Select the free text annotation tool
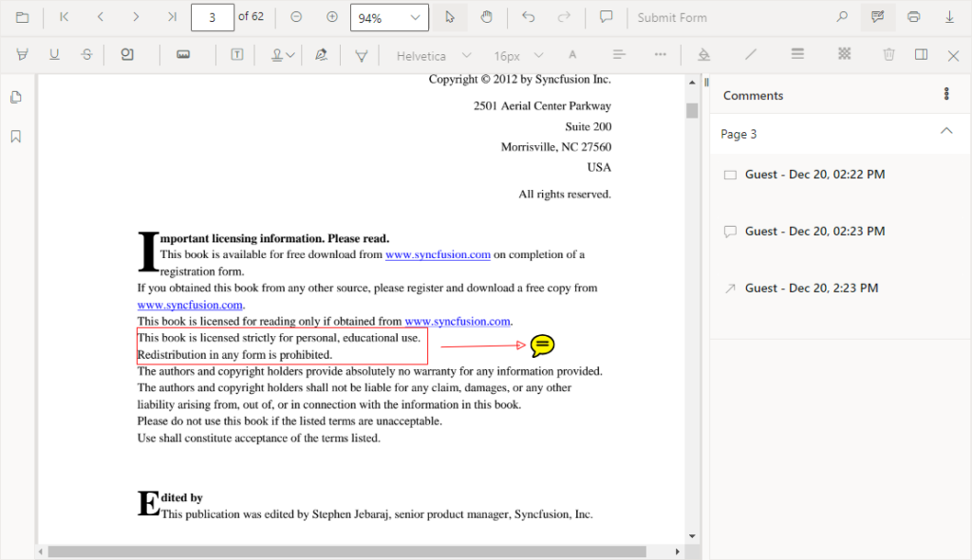The height and width of the screenshot is (560, 972). [236, 54]
